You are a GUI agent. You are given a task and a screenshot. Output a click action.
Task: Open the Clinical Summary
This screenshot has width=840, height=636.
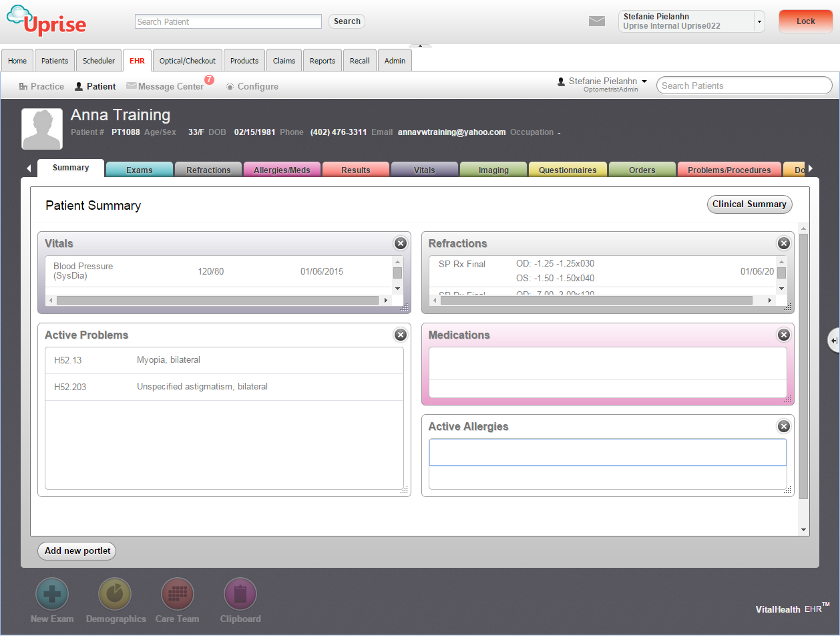749,204
